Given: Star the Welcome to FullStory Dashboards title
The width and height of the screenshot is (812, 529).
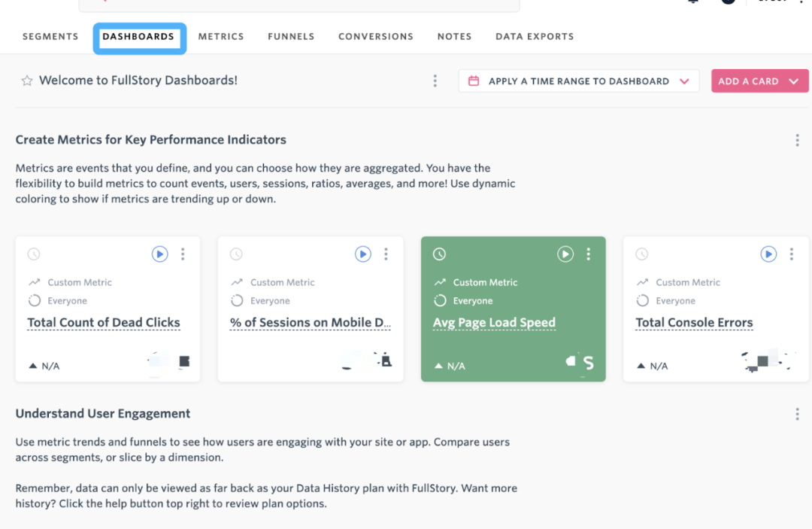Looking at the screenshot, I should [x=27, y=81].
